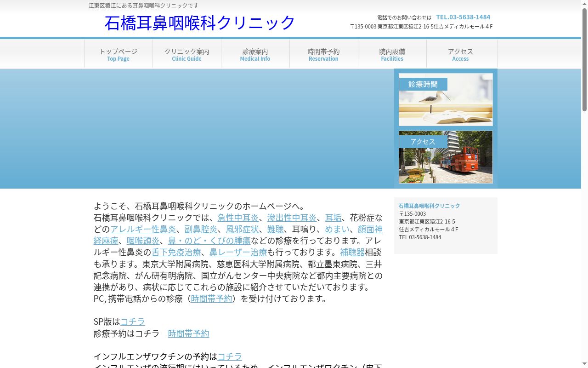
Task: Open 時間帯予約 Reservation in the navigation bar
Action: click(x=324, y=54)
